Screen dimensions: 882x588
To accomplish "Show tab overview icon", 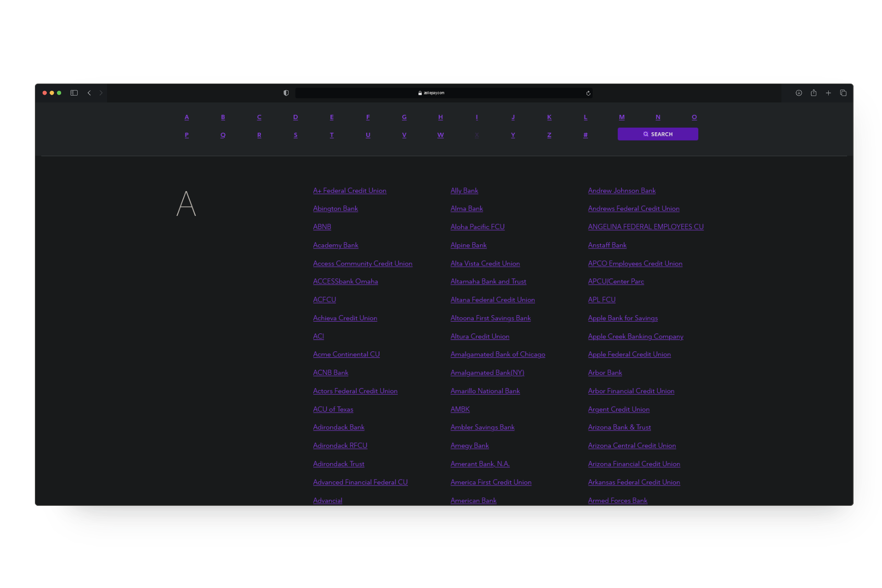I will pos(843,93).
